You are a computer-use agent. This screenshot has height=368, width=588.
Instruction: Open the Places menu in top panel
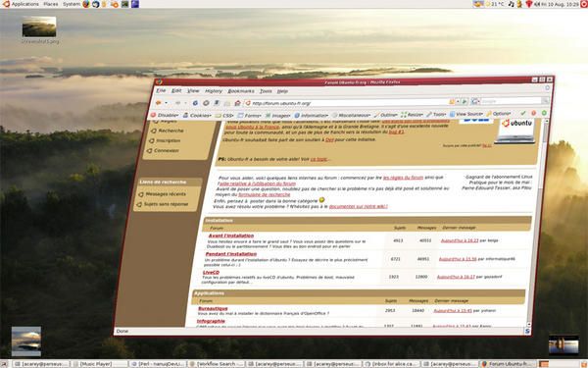tap(51, 4)
